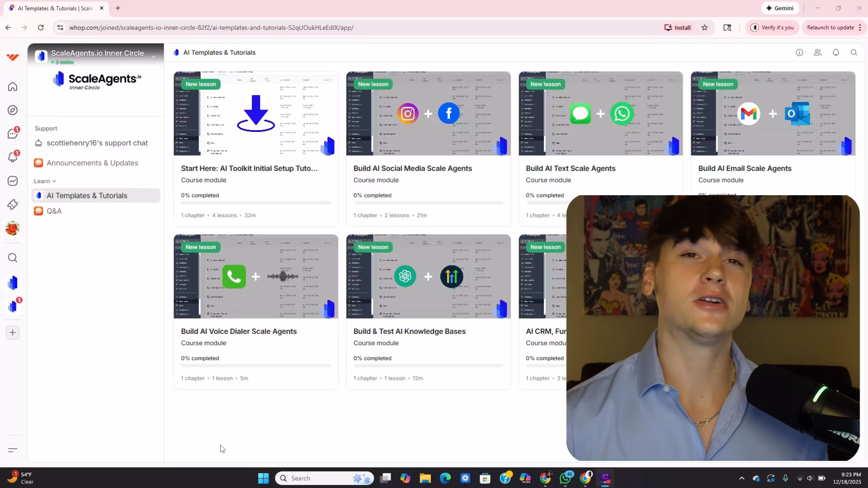Open the affiliates pin icon in sidebar
This screenshot has width=868, height=488.
(x=13, y=205)
